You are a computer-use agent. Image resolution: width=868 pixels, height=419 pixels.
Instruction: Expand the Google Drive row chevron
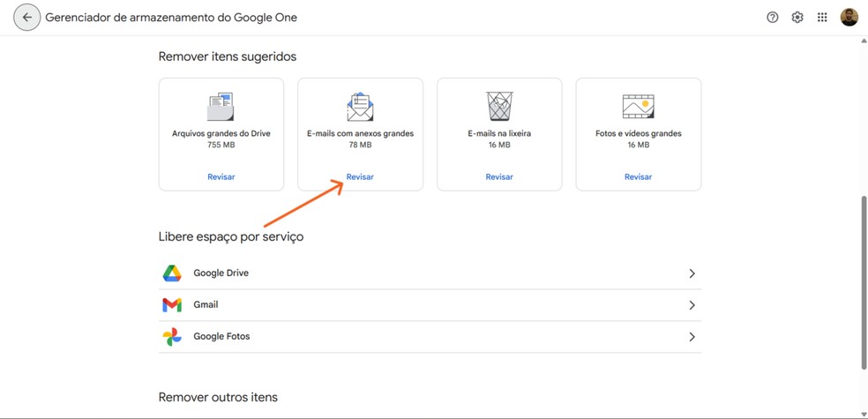(x=692, y=273)
